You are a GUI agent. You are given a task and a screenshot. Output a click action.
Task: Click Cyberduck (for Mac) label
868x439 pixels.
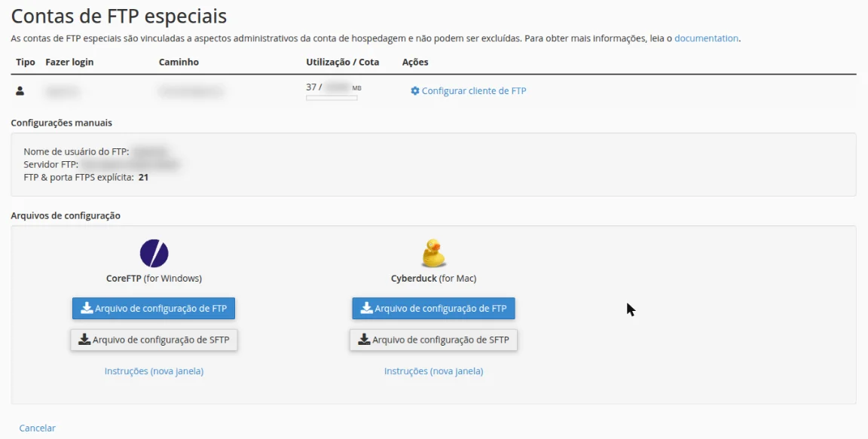[x=433, y=278]
